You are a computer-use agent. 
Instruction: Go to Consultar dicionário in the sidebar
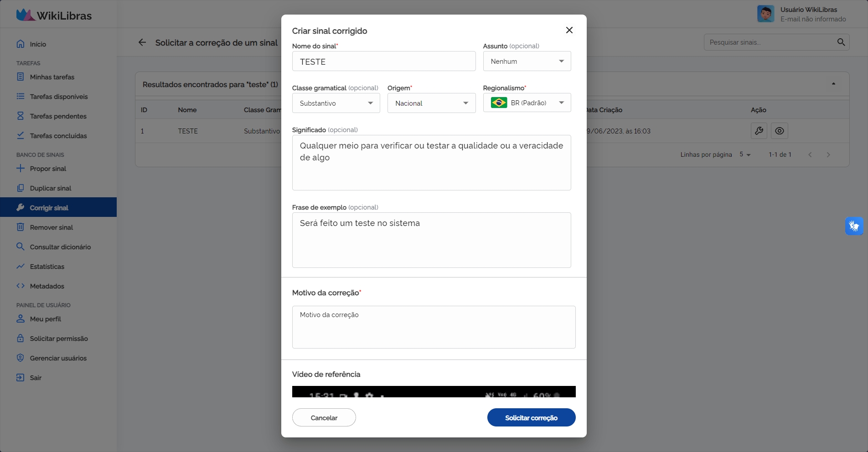(x=60, y=247)
